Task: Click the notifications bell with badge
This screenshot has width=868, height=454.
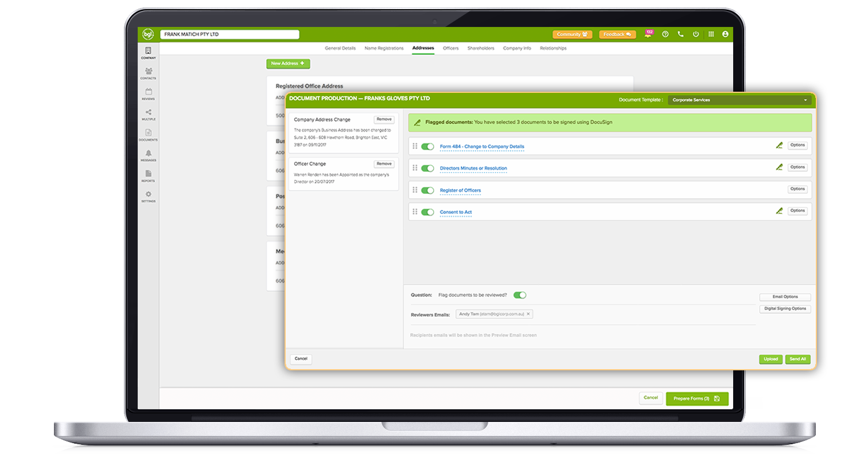Action: tap(648, 34)
